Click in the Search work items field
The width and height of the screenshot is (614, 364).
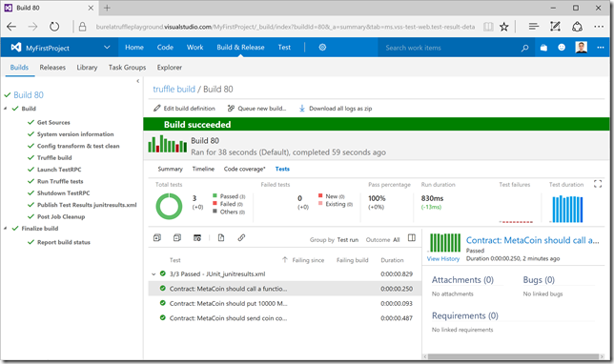coord(448,48)
